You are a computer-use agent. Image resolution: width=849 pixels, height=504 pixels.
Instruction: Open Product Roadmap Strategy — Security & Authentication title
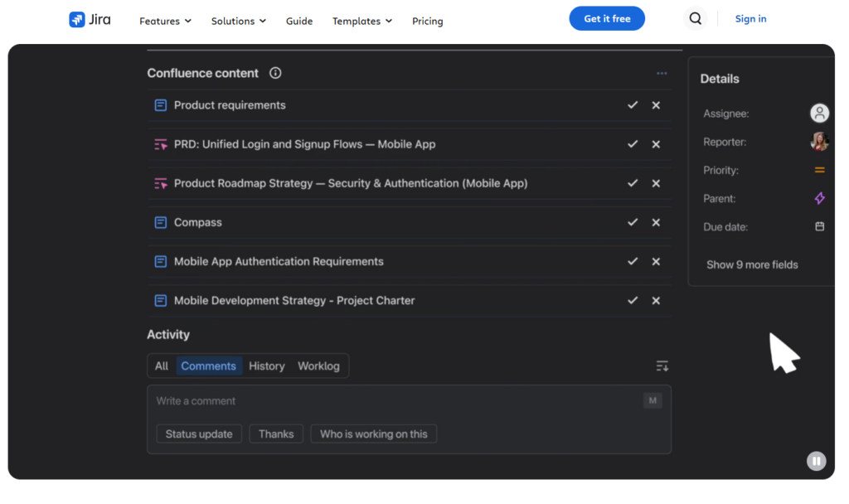click(351, 183)
